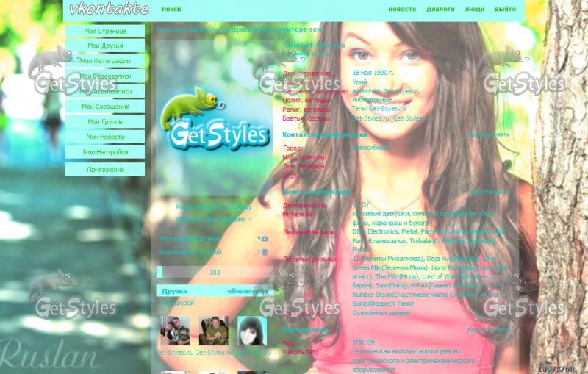Open диалоги in the top navigation

pos(440,10)
